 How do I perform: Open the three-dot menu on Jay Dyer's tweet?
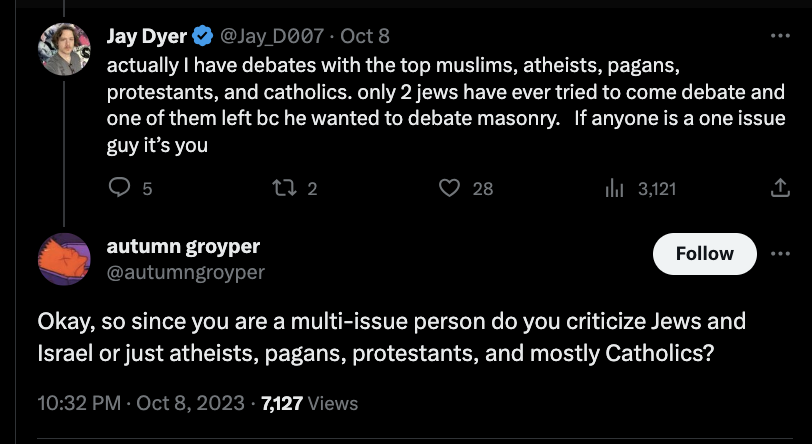click(780, 36)
